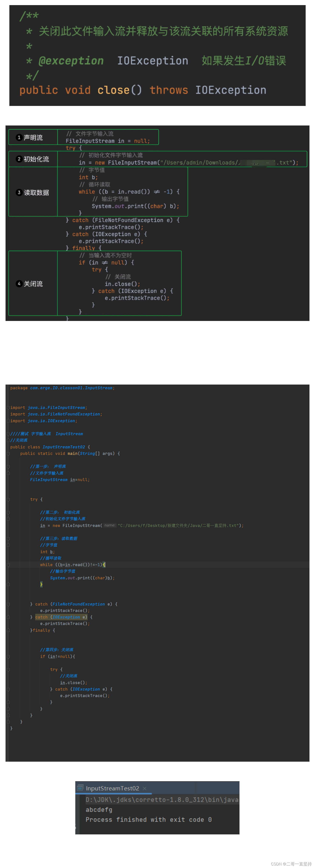Click the 'int b;' line in the IDE editor

coord(47,552)
